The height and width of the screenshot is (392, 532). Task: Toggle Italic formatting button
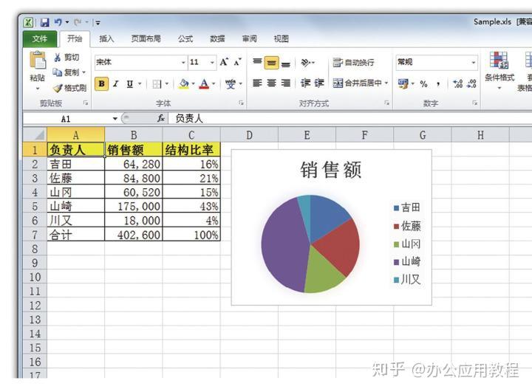click(116, 83)
